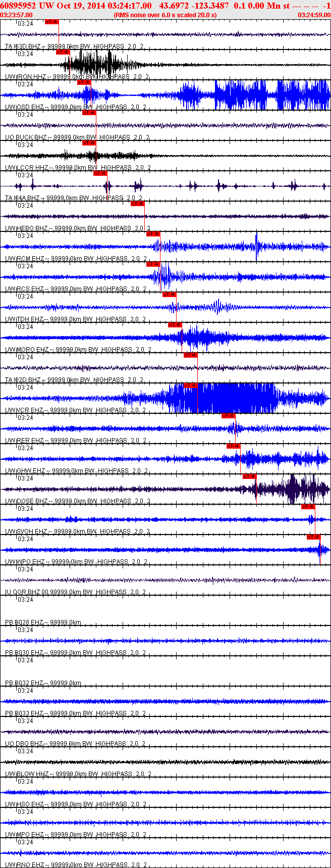Screen dimensions: 331x868
Task: Click the RMS noise scaling header text
Action: tap(165, 15)
